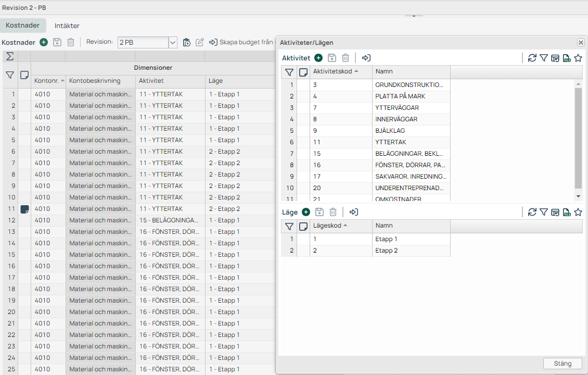
Task: Open the import arrow icon for Aktivitet
Action: point(366,58)
